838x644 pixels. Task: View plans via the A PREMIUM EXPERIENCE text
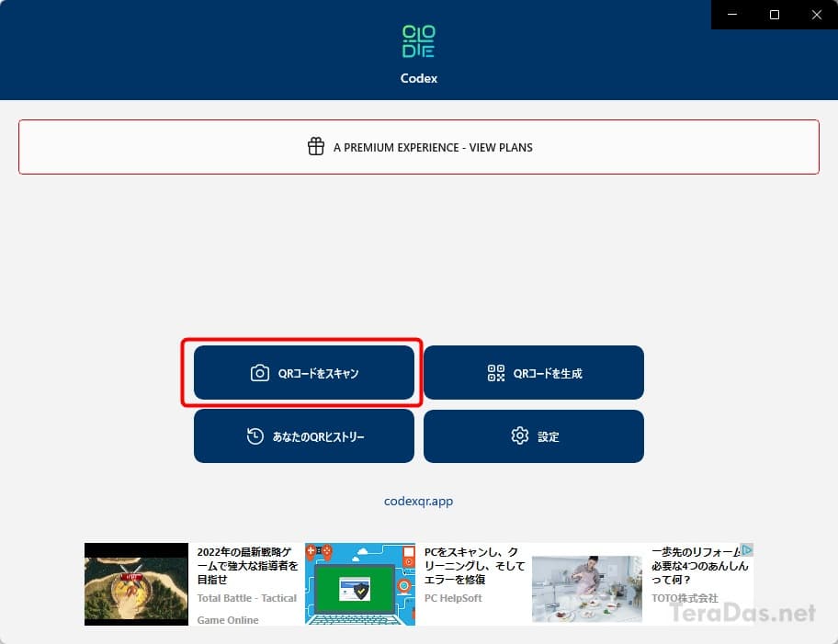click(433, 147)
